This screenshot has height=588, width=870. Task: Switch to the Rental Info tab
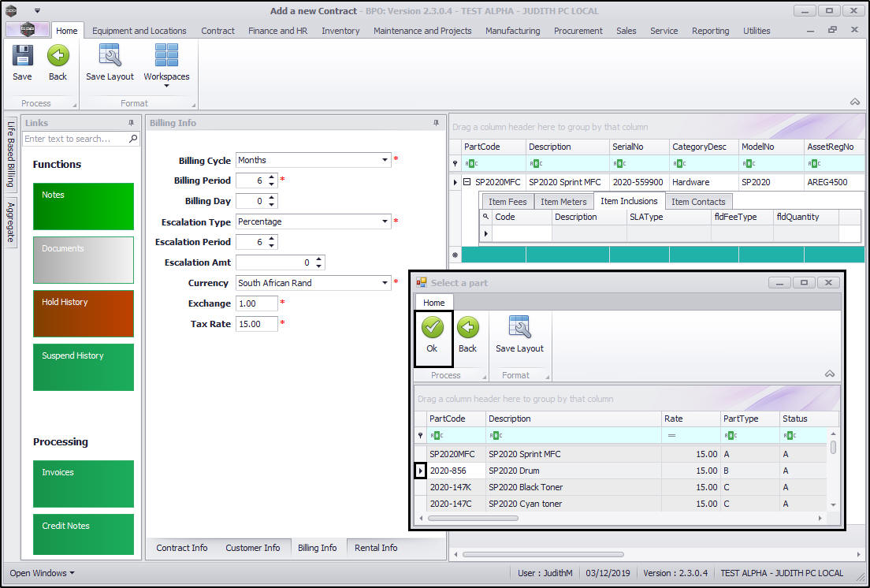click(376, 548)
